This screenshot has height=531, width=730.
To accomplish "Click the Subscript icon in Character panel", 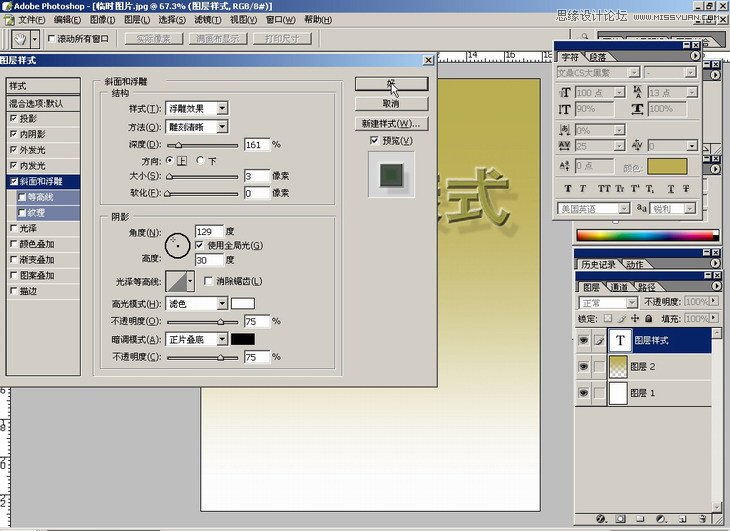I will pyautogui.click(x=650, y=188).
